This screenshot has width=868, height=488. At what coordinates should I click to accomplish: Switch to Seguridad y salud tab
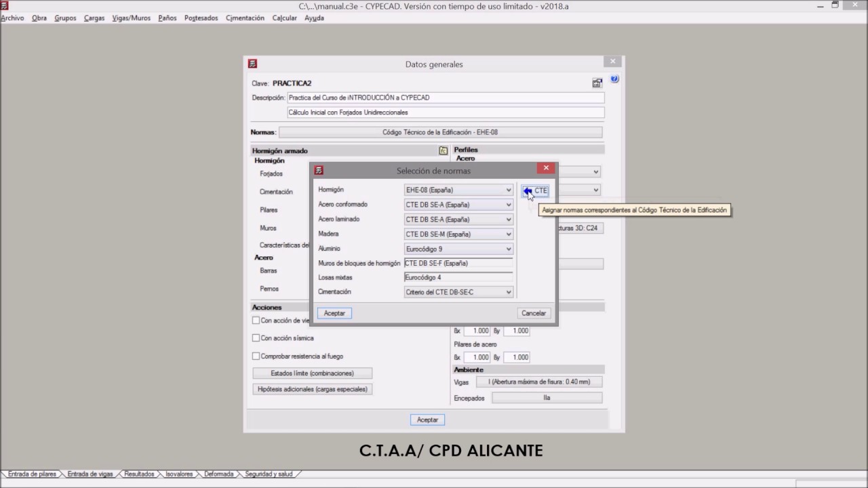tap(269, 474)
